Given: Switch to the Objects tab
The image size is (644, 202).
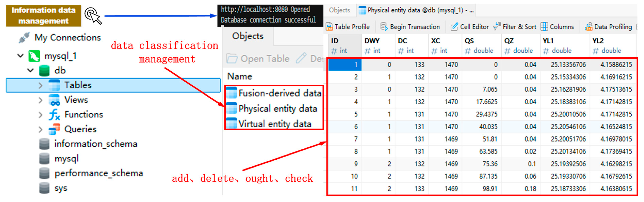Looking at the screenshot, I should click(x=339, y=10).
